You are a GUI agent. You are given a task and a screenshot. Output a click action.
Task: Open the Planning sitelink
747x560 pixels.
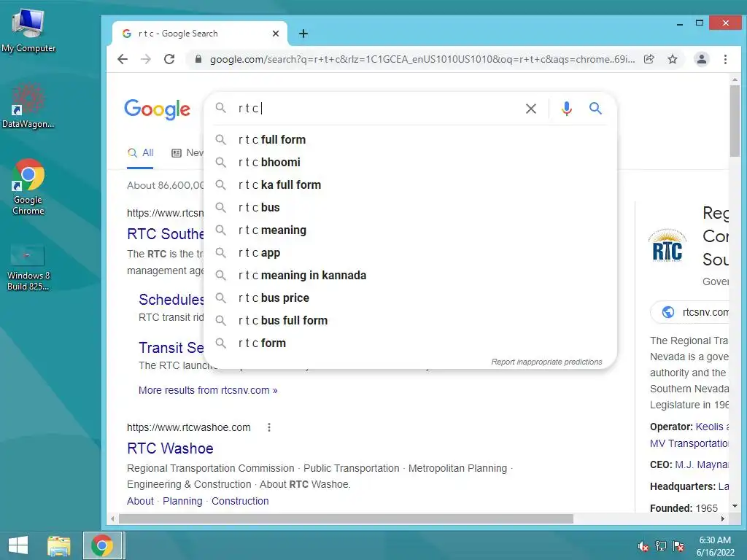coord(182,501)
